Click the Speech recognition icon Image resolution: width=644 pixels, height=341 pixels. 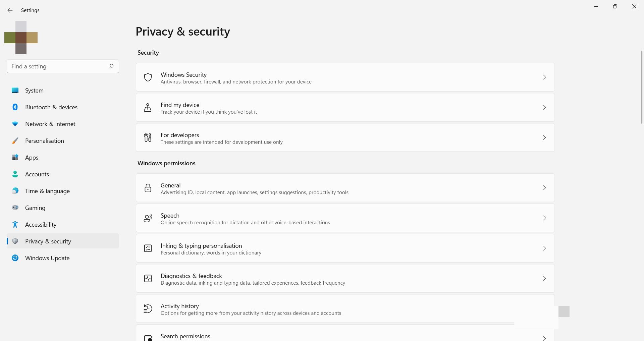pyautogui.click(x=148, y=218)
